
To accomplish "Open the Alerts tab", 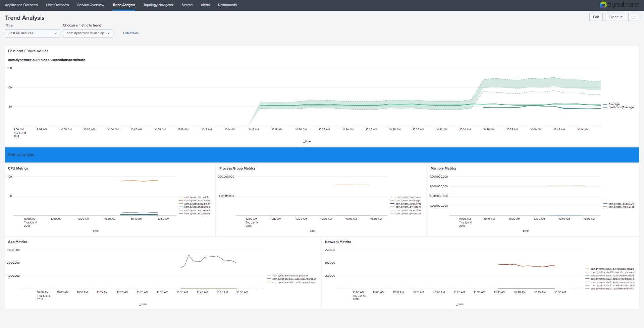I will point(205,5).
